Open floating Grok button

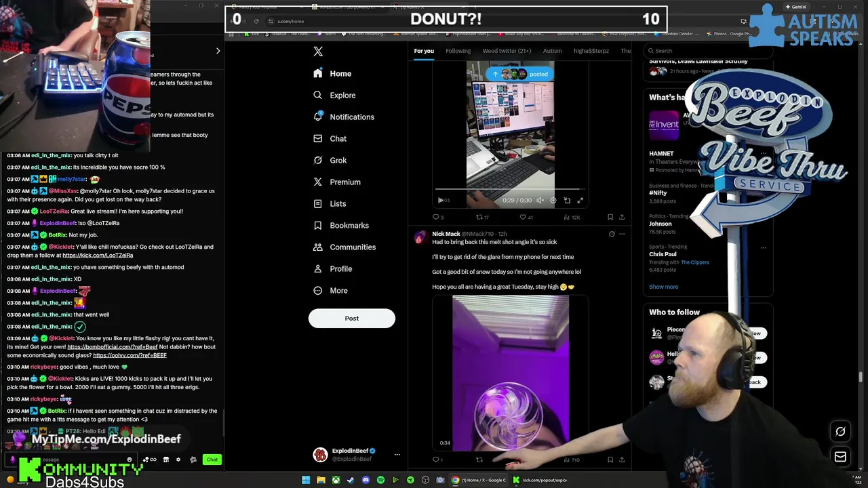(840, 432)
